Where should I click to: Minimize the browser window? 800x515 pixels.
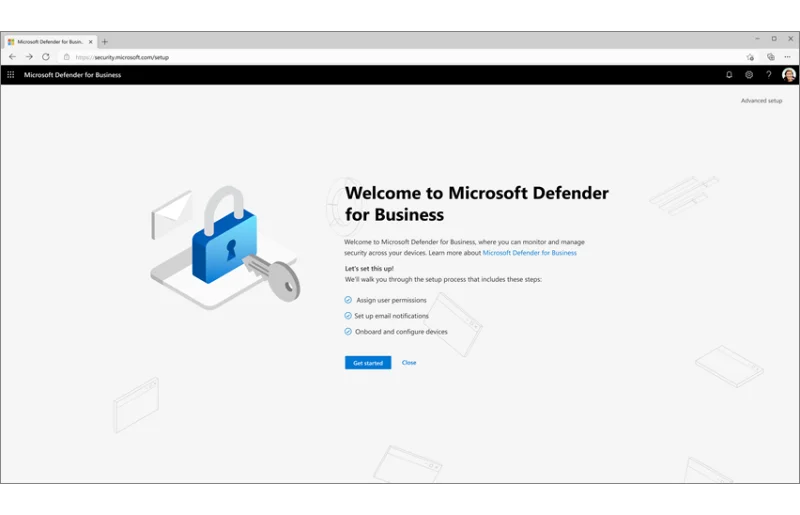(x=757, y=39)
